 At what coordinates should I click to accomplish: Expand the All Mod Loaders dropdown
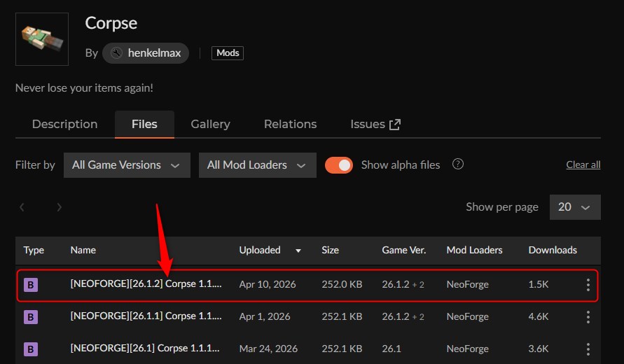click(x=257, y=165)
